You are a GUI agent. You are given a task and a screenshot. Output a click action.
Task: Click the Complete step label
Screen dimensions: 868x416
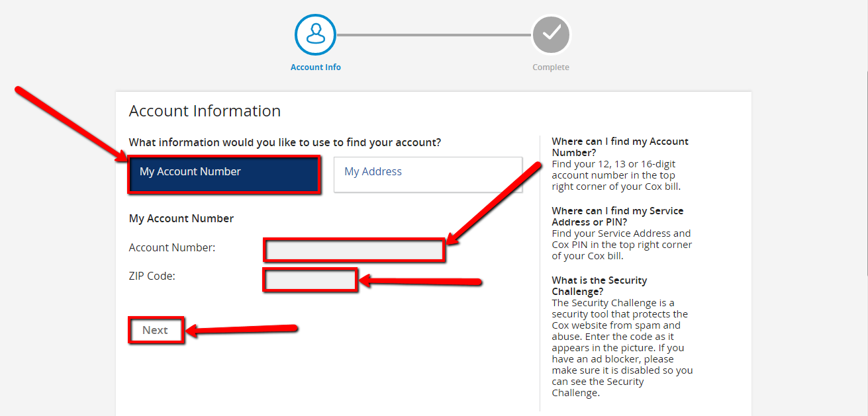point(550,67)
